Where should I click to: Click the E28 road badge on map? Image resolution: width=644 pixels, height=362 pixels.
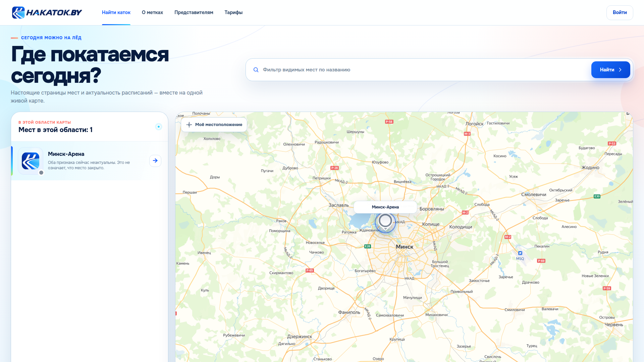[368, 246]
